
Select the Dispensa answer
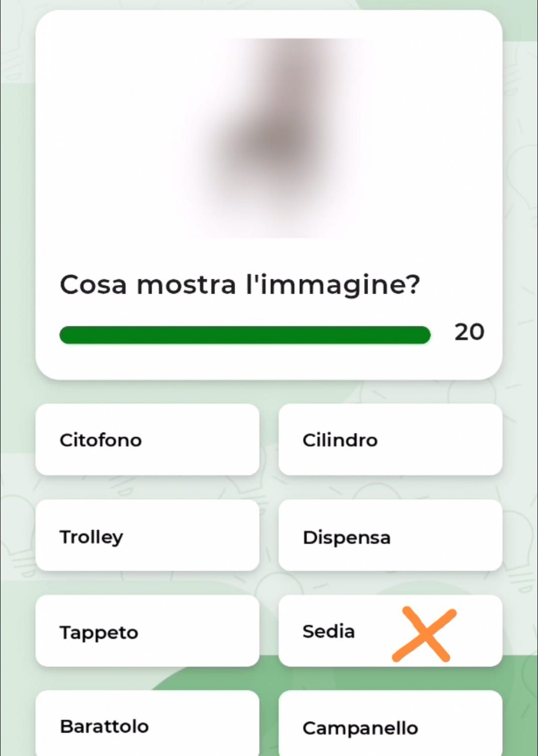click(x=390, y=536)
